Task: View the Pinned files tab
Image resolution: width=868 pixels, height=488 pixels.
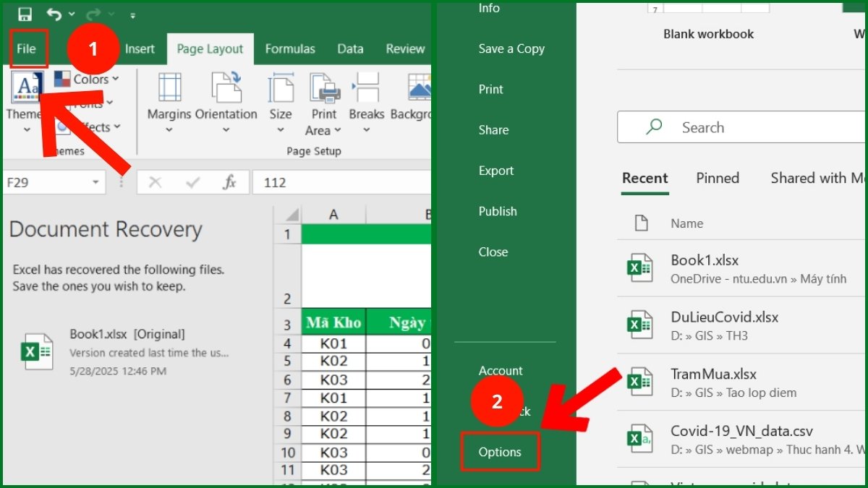Action: click(x=717, y=178)
